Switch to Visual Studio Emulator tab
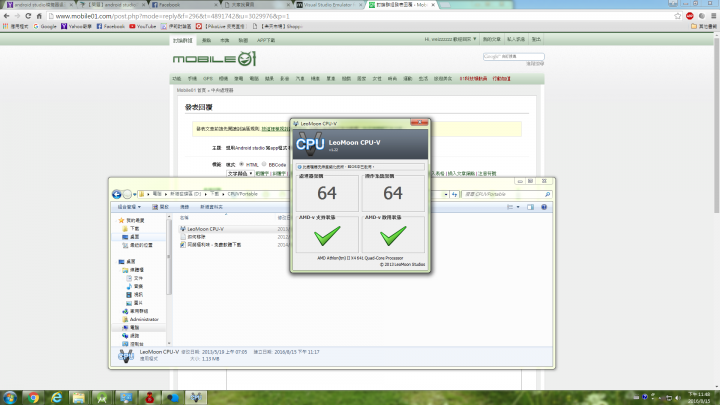The width and height of the screenshot is (720, 405). [328, 5]
